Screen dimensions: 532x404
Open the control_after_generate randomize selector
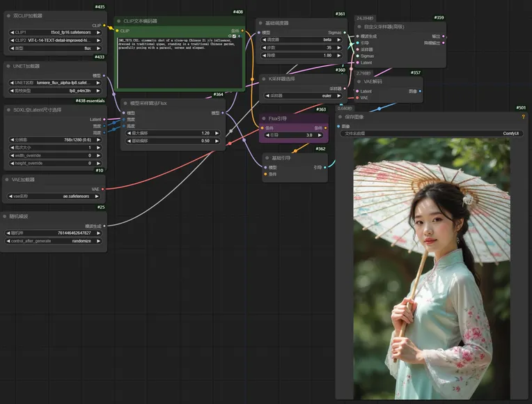(x=56, y=241)
